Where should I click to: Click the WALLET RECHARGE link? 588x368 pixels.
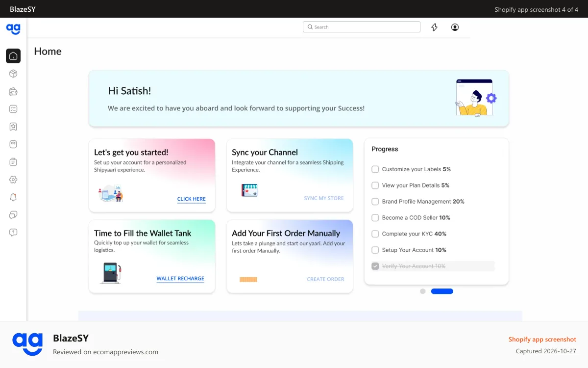180,279
